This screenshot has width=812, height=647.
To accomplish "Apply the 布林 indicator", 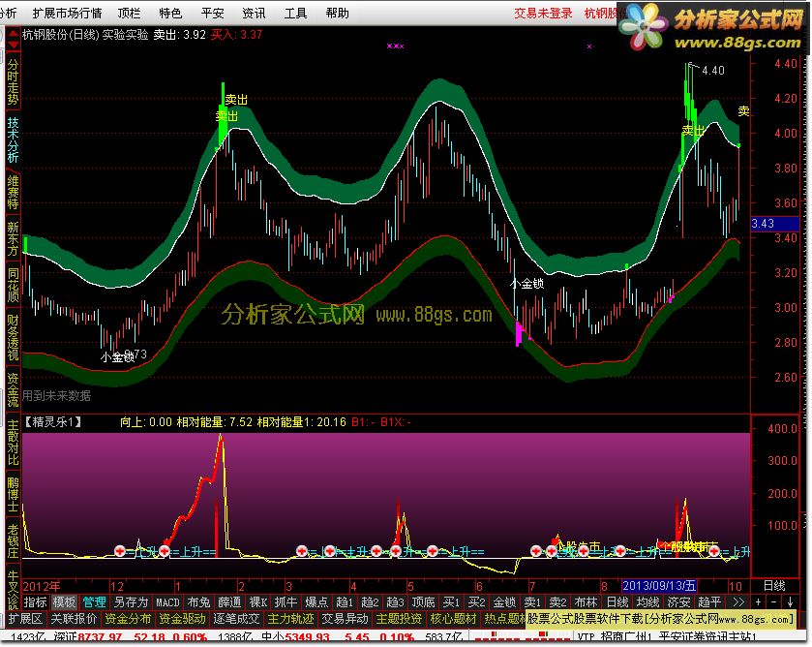I will pyautogui.click(x=586, y=601).
